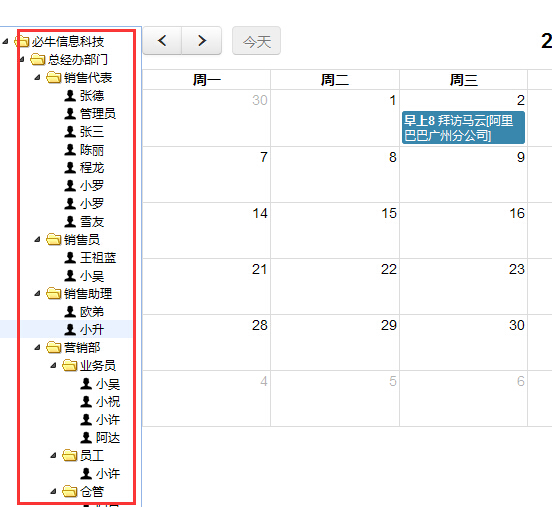This screenshot has width=552, height=507.
Task: Click day 15 cell in calendar
Action: tap(335, 231)
